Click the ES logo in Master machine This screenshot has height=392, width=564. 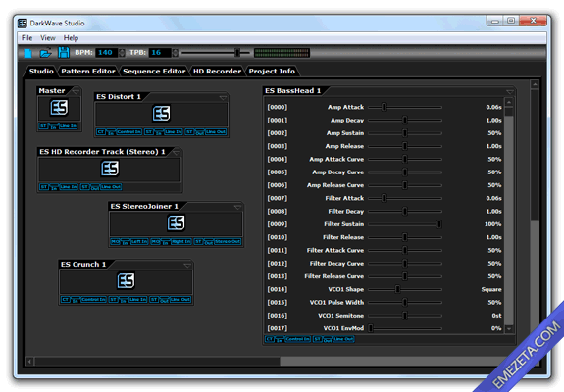point(59,108)
